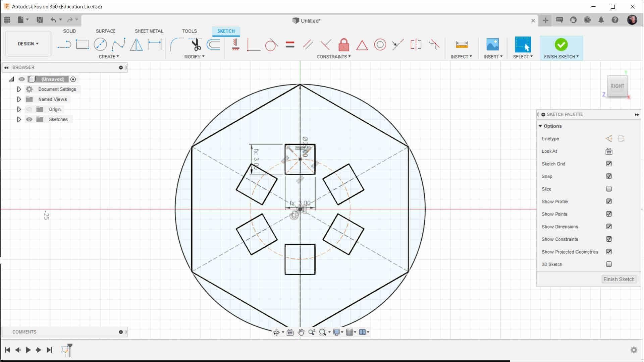Open the Create dropdown menu
644x362 pixels.
click(109, 56)
